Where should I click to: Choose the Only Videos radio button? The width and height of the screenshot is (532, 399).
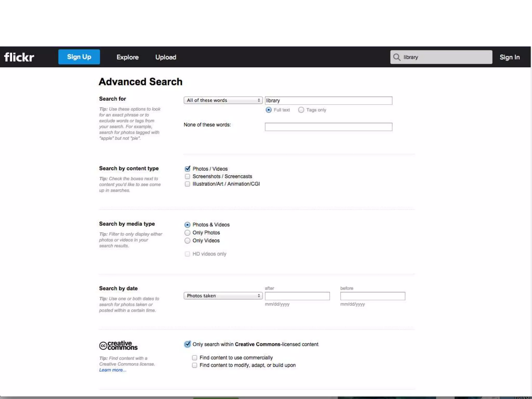[x=187, y=241]
